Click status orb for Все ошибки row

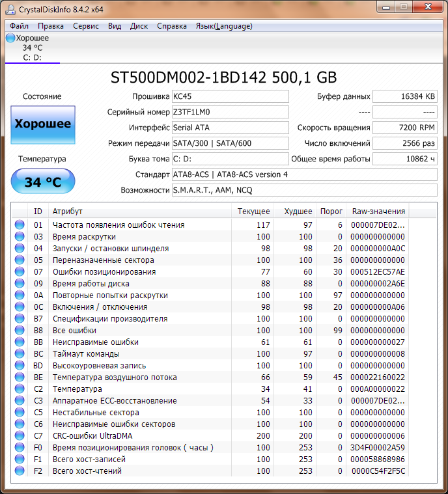click(x=20, y=330)
